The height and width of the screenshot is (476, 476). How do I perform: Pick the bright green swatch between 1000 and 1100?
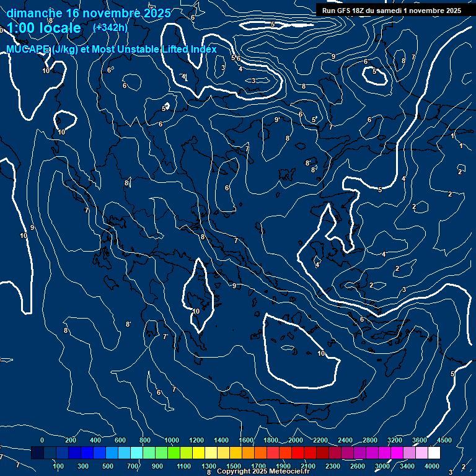[x=174, y=452]
